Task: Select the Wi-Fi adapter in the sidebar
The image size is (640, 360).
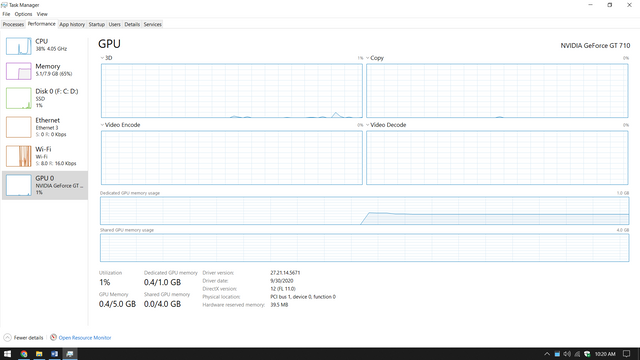Action: pos(45,156)
